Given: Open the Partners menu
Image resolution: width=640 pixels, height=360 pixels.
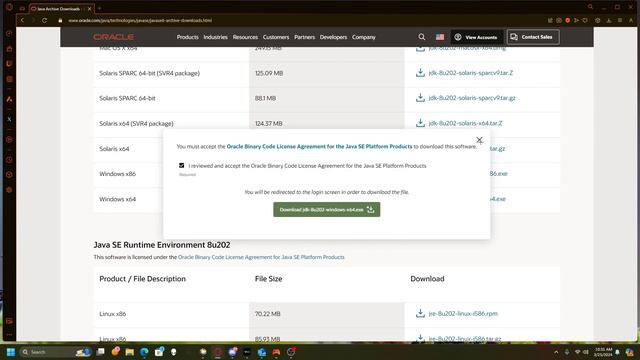Looking at the screenshot, I should click(x=304, y=37).
